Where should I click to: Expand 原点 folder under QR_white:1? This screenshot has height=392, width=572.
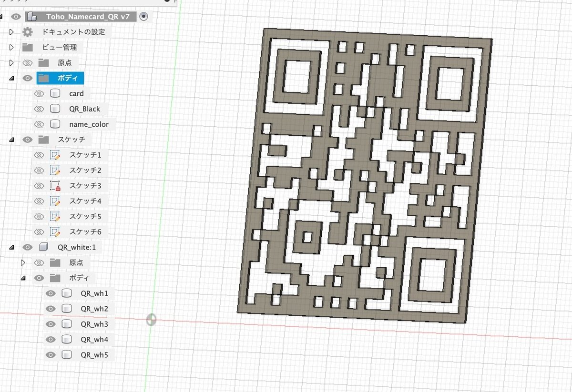(23, 262)
